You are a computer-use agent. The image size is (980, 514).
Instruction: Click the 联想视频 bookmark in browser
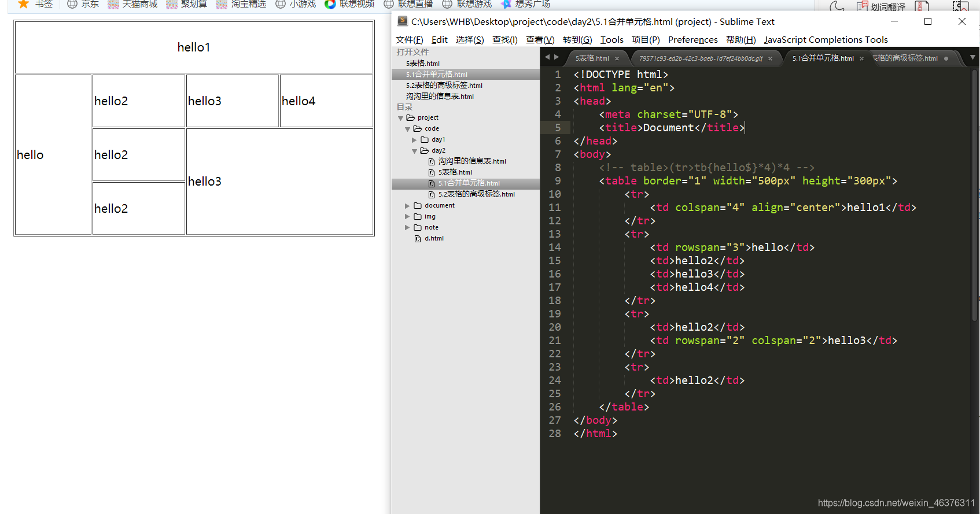click(x=350, y=4)
